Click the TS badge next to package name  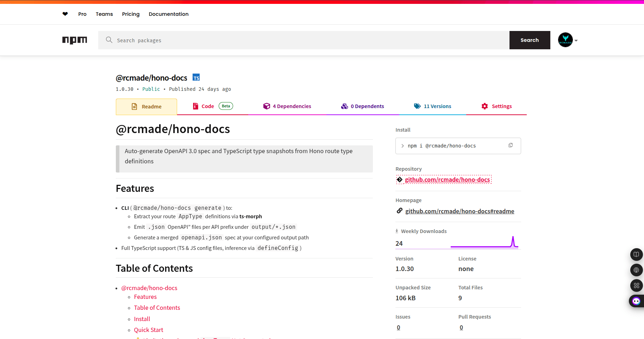point(196,77)
